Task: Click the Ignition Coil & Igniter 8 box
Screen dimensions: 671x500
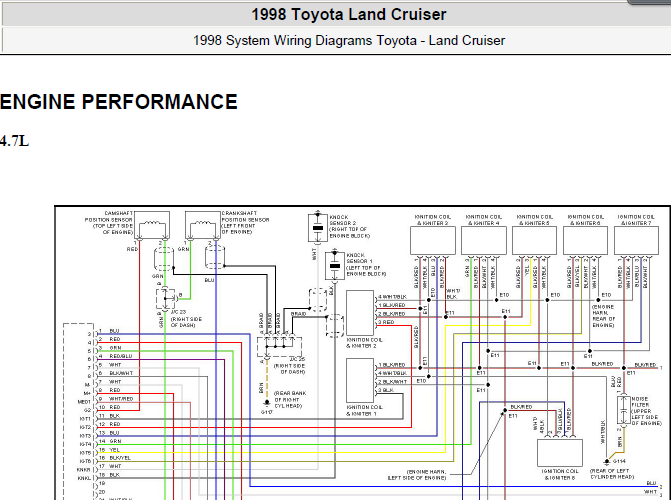Action: (x=560, y=452)
